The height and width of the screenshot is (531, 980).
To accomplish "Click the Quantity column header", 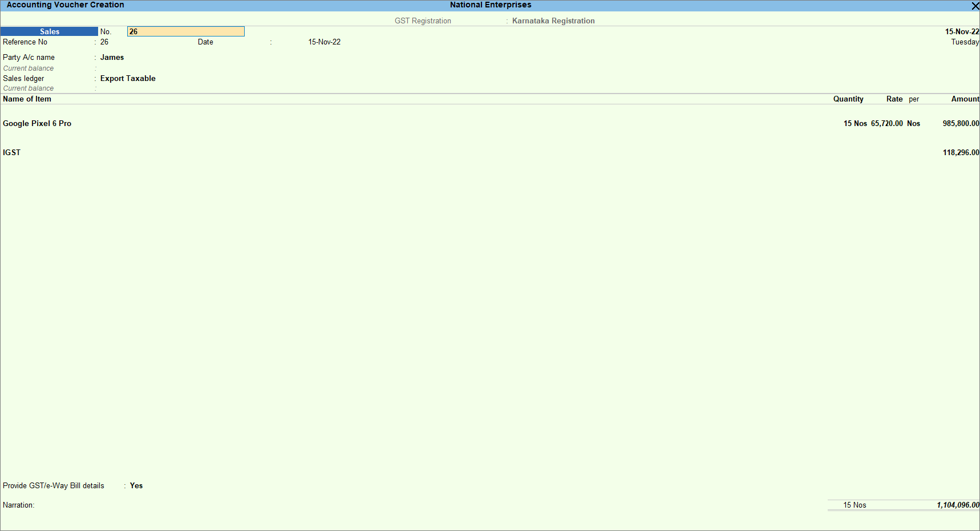I will 848,99.
